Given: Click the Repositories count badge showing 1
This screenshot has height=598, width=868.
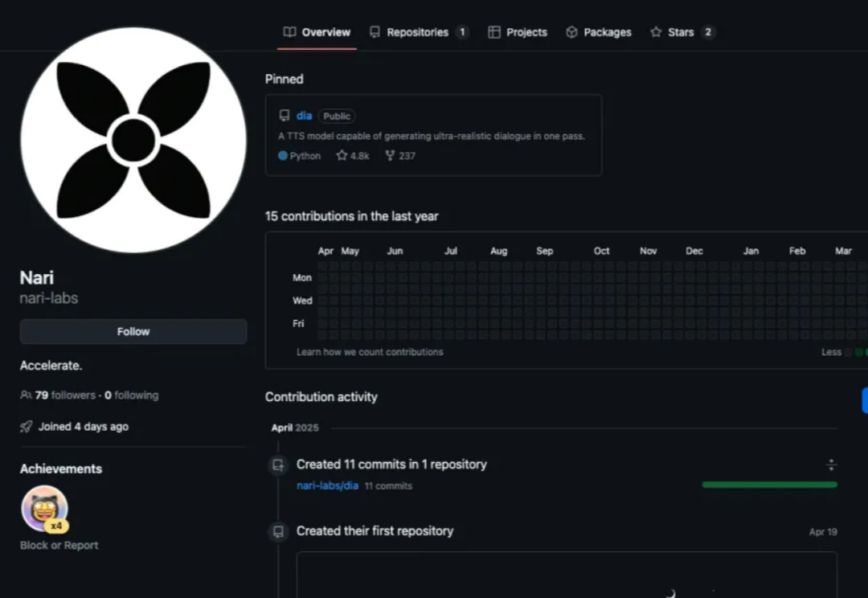Looking at the screenshot, I should (x=462, y=32).
